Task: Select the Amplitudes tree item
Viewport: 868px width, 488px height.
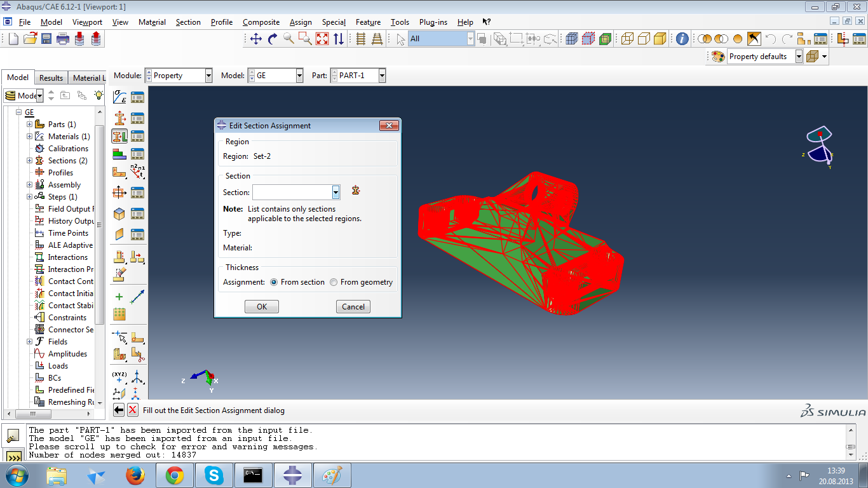Action: [x=67, y=354]
